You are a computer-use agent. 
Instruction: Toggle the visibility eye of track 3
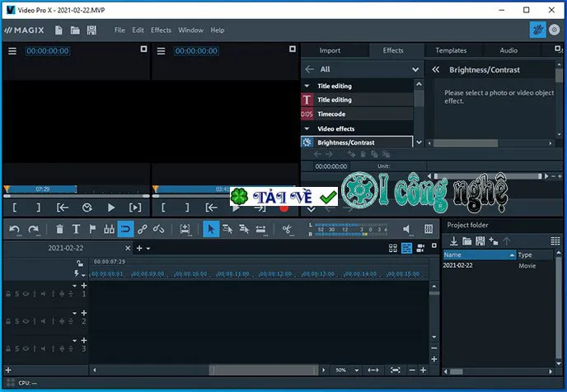pyautogui.click(x=26, y=348)
